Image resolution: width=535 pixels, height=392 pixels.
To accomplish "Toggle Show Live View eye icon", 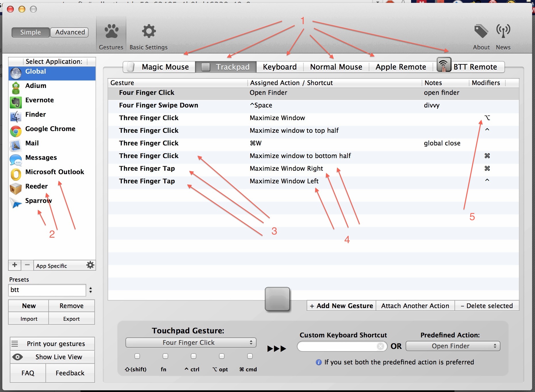I will [x=18, y=357].
